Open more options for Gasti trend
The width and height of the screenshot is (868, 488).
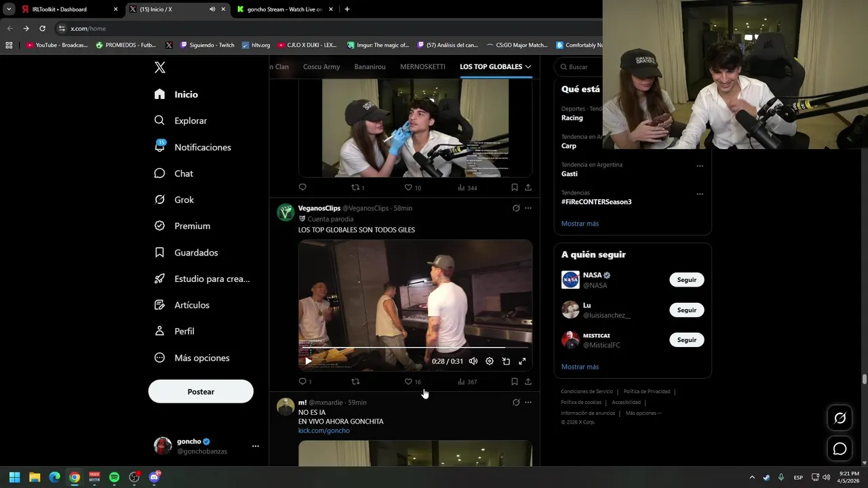[x=700, y=166]
